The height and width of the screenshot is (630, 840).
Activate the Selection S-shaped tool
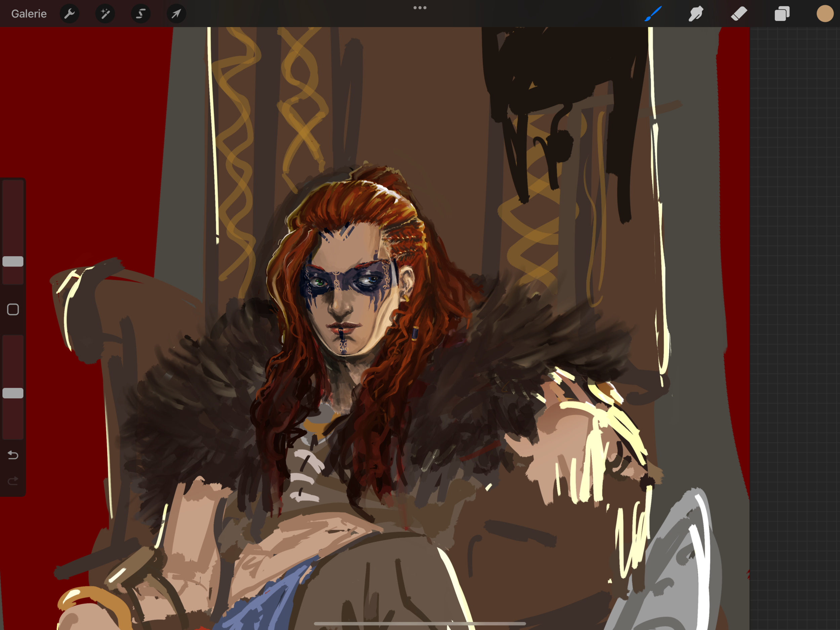pyautogui.click(x=140, y=14)
